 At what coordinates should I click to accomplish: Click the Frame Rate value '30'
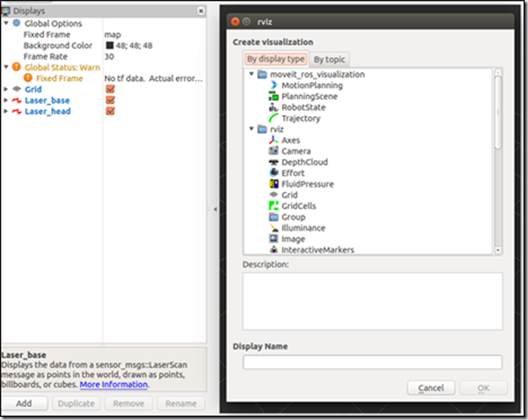[109, 56]
